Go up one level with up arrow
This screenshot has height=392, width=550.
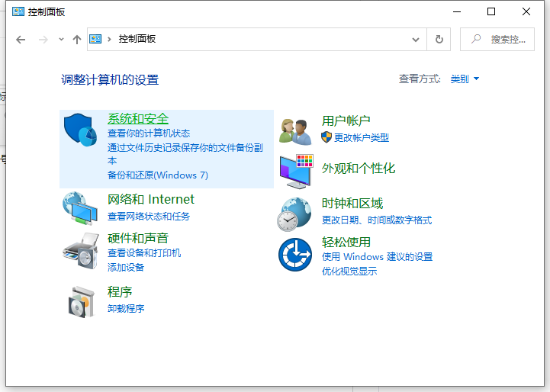[x=76, y=40]
